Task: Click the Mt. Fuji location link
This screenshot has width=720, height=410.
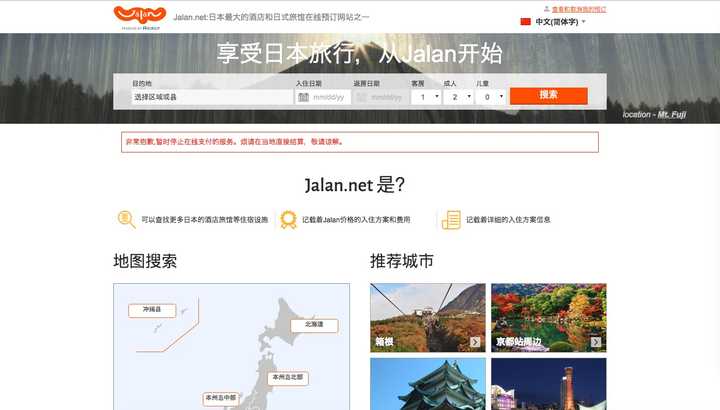Action: tap(672, 114)
